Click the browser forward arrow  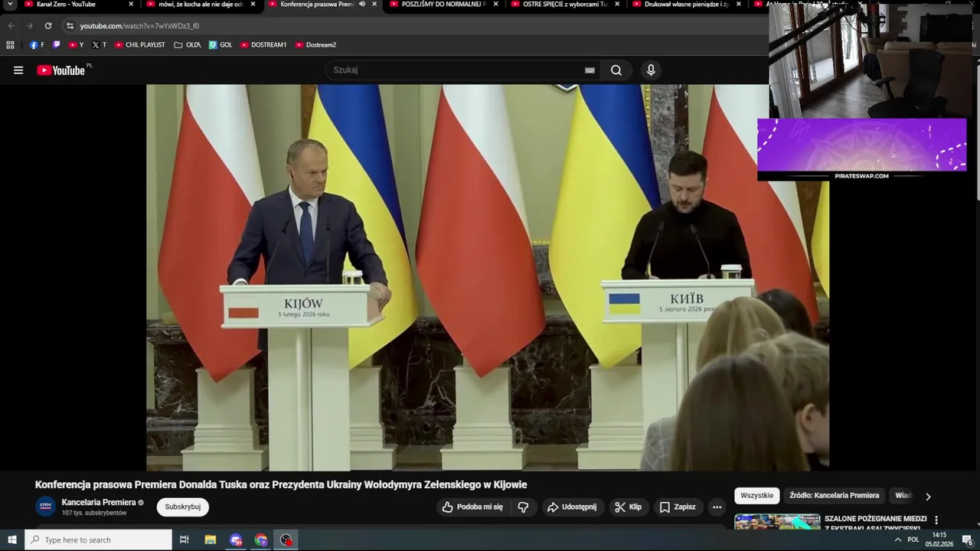pos(30,25)
